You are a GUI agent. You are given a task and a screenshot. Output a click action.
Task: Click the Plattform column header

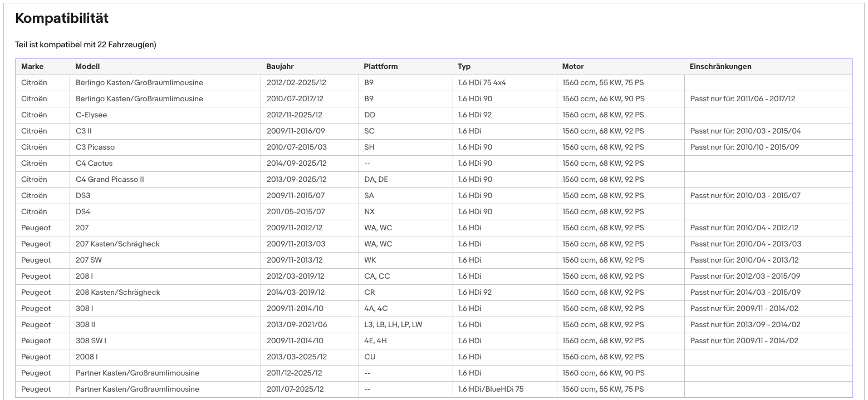click(x=381, y=67)
